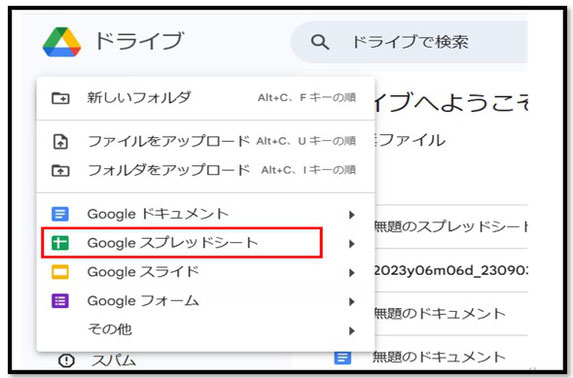The width and height of the screenshot is (573, 378).
Task: Open スパム in the sidebar
Action: point(114,360)
